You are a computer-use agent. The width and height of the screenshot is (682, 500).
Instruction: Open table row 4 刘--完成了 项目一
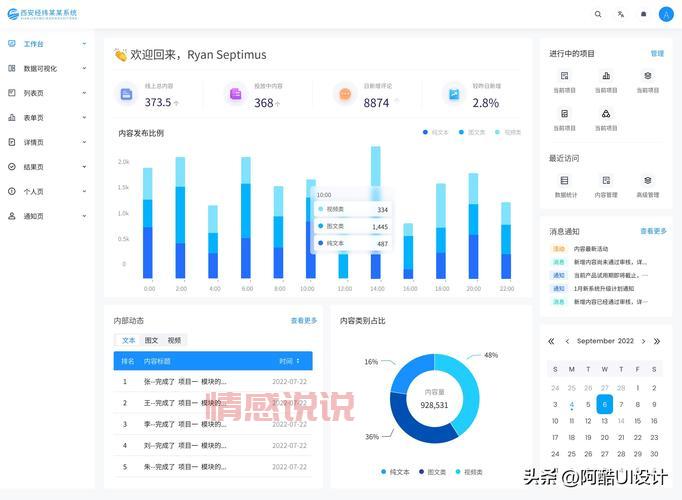click(x=213, y=445)
